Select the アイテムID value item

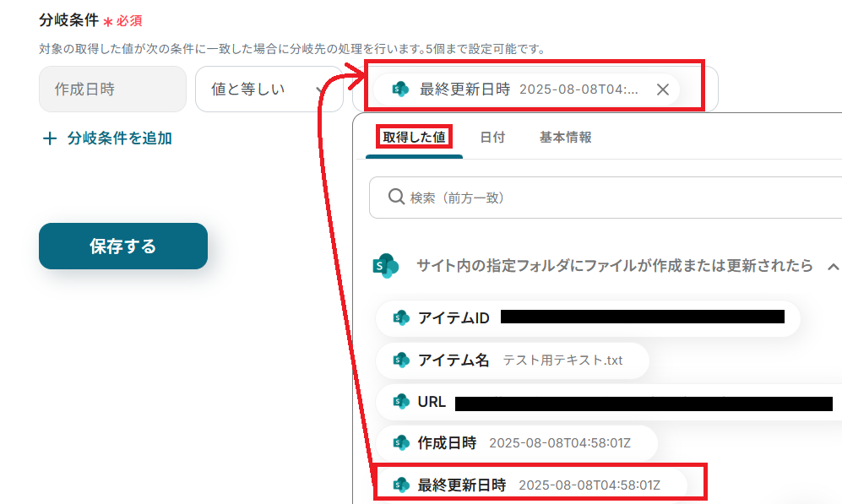[588, 317]
